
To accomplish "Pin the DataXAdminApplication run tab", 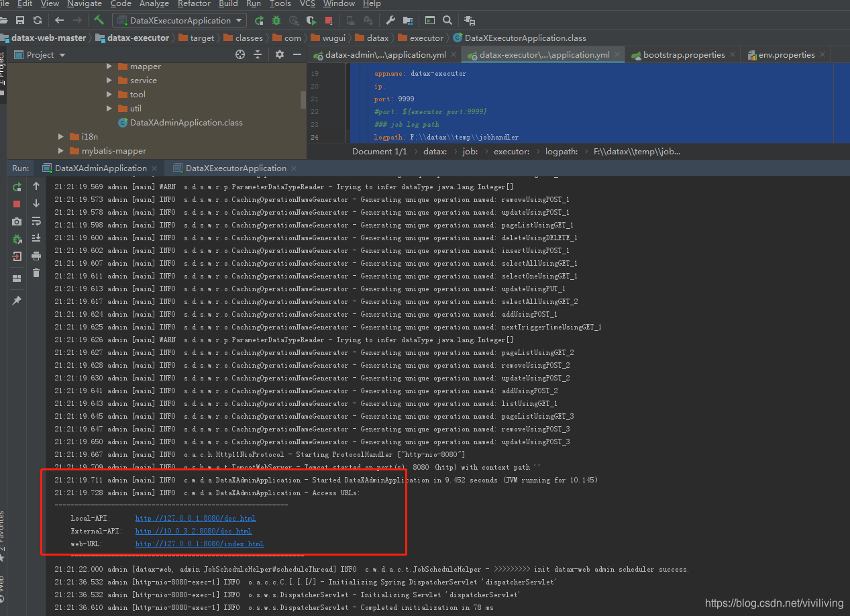I will pos(16,300).
